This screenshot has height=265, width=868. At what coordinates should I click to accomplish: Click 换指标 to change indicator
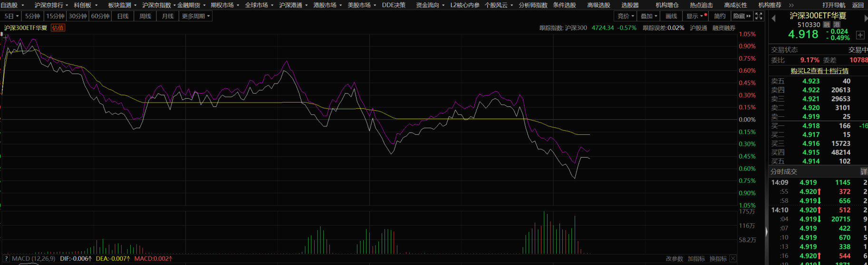point(718,259)
